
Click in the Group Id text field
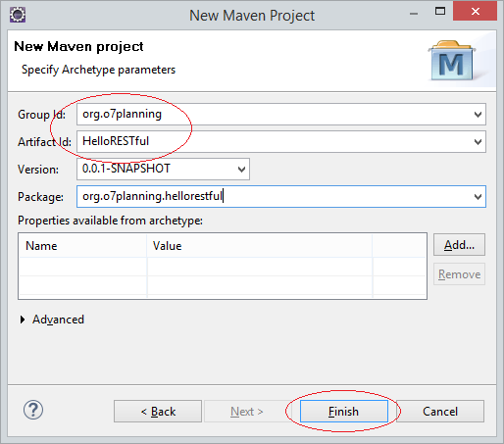pyautogui.click(x=274, y=115)
